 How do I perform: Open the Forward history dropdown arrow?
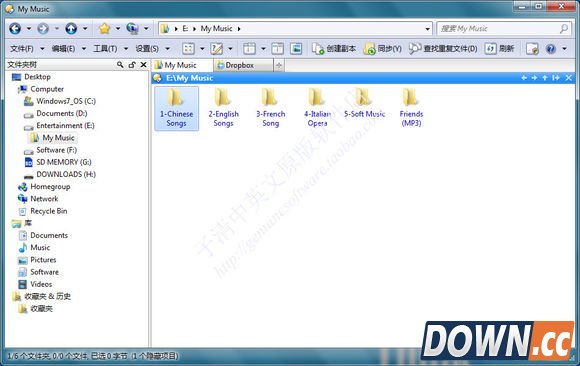point(57,28)
